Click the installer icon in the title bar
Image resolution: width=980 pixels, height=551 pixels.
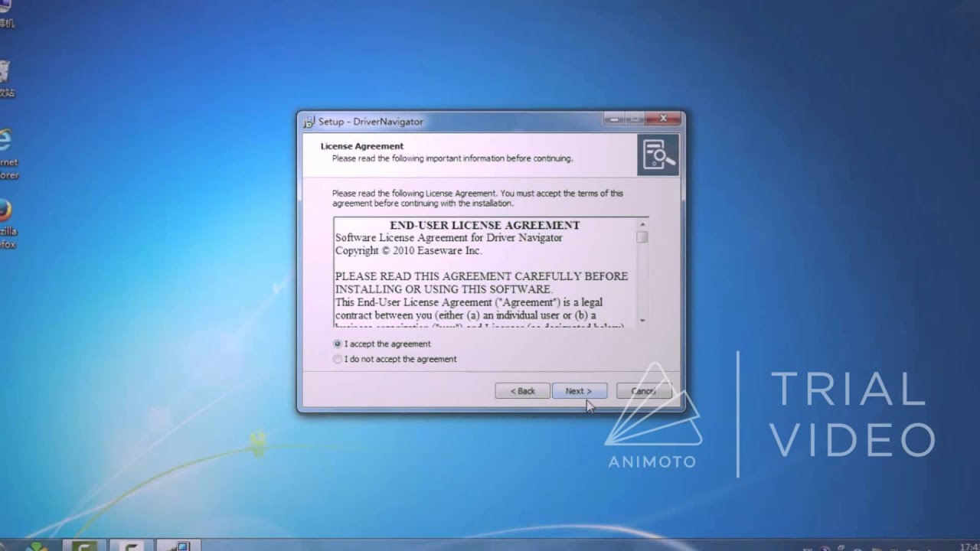309,122
